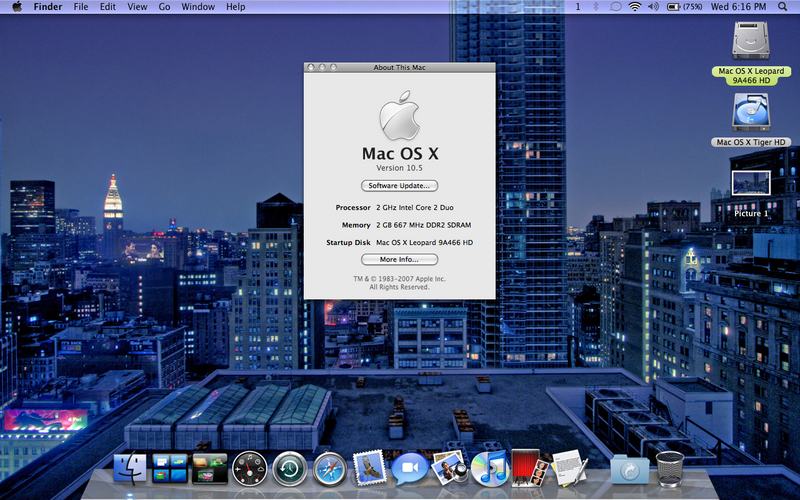Open Spotlight search magnifier
The image size is (800, 500).
782,7
